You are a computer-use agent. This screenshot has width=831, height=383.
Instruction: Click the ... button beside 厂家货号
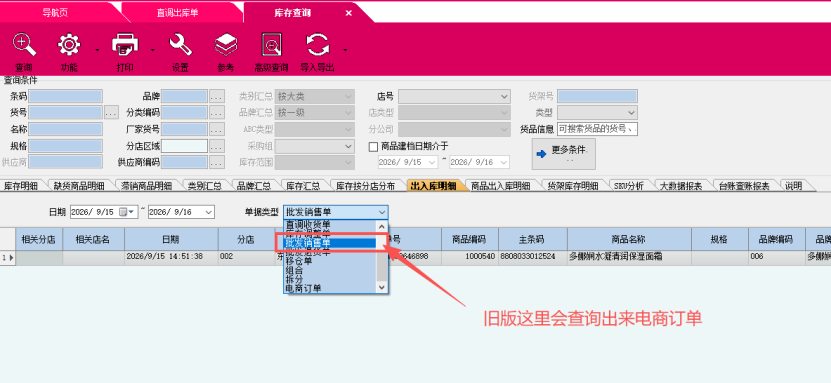click(217, 129)
